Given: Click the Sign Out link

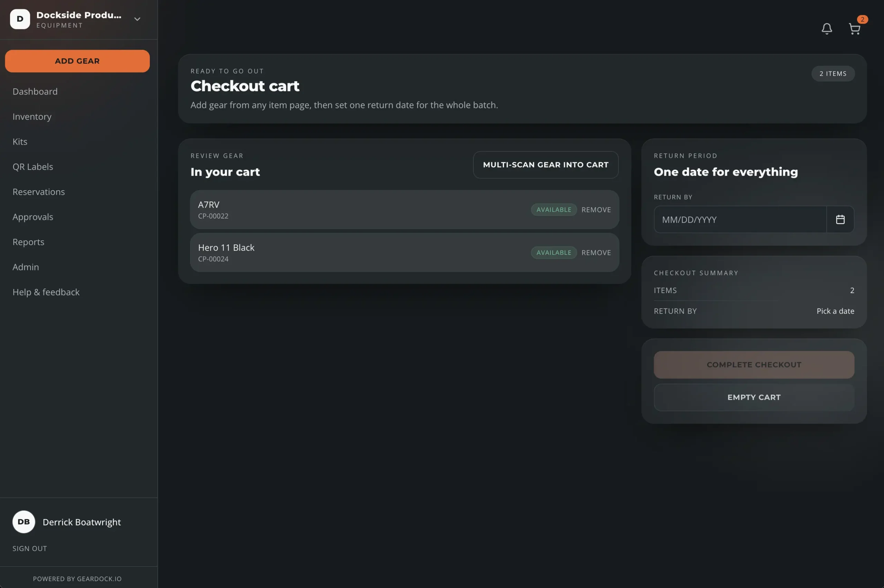Looking at the screenshot, I should click(x=30, y=549).
